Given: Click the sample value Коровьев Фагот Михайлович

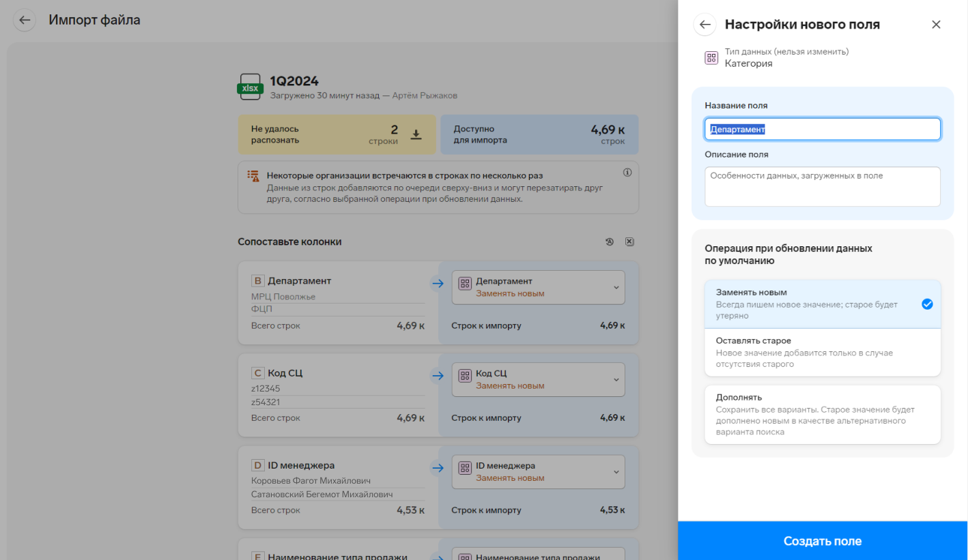Looking at the screenshot, I should 310,482.
